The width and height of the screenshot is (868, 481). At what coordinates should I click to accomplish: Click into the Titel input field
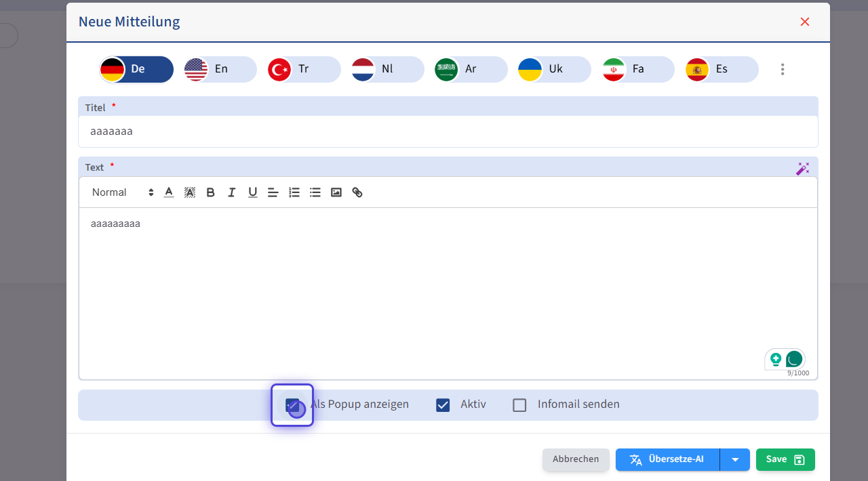click(x=448, y=131)
